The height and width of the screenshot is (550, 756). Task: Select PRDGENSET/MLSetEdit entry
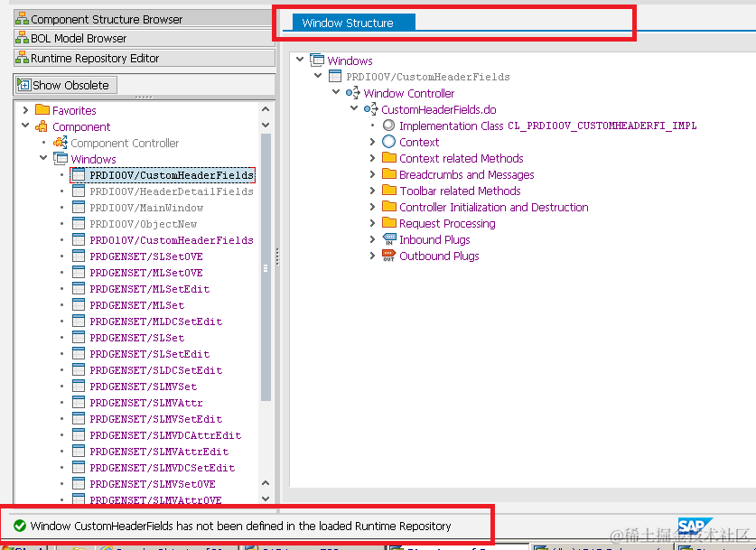click(x=149, y=289)
